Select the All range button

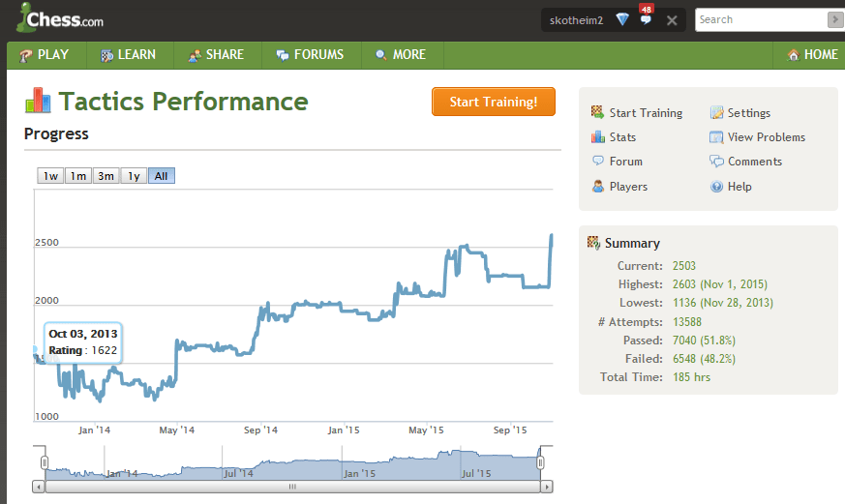(x=161, y=176)
